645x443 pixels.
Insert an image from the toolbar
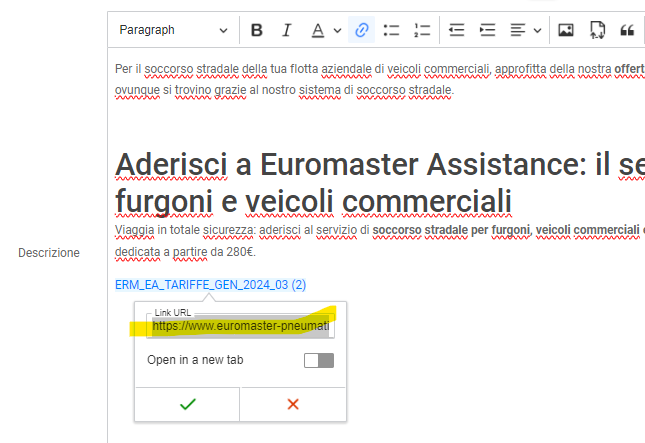point(566,30)
